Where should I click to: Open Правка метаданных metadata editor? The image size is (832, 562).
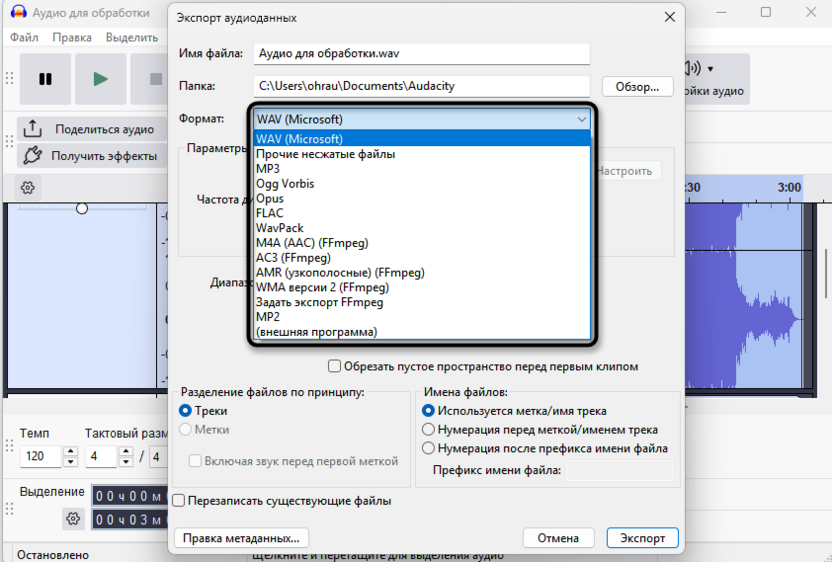pyautogui.click(x=241, y=538)
